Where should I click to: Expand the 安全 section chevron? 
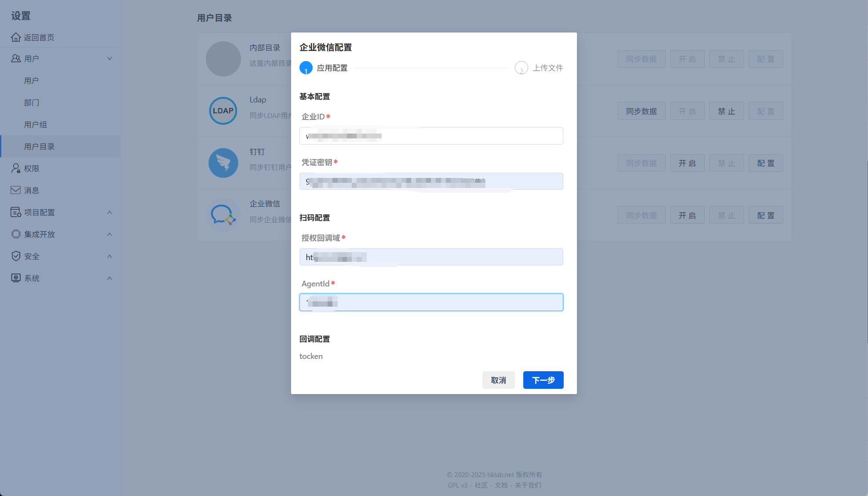coord(109,256)
